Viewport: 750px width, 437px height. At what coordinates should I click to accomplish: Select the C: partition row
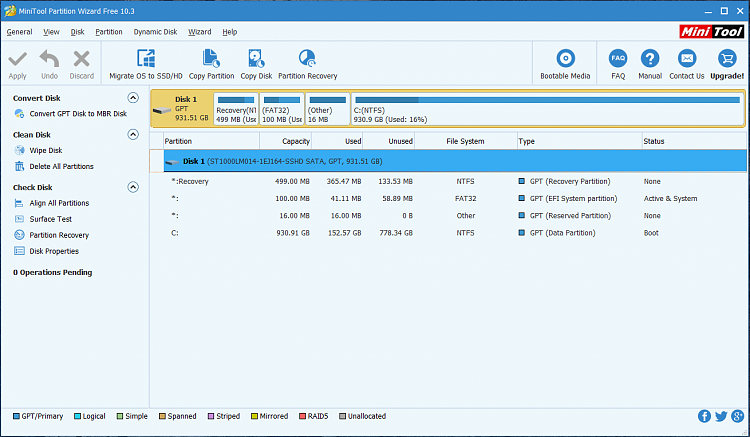455,233
